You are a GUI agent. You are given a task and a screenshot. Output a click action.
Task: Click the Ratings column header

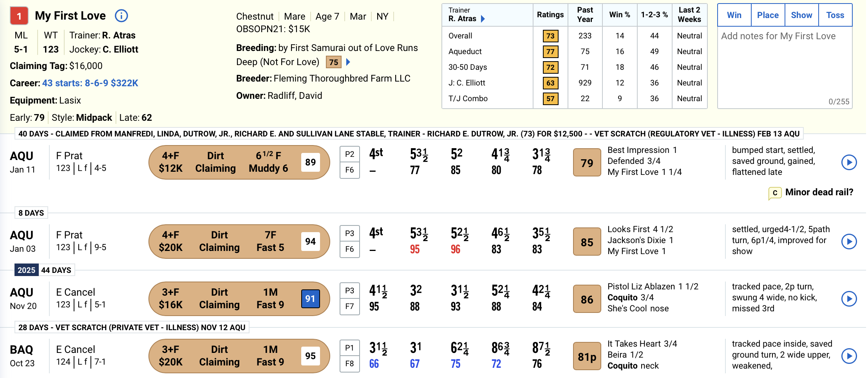tap(550, 15)
